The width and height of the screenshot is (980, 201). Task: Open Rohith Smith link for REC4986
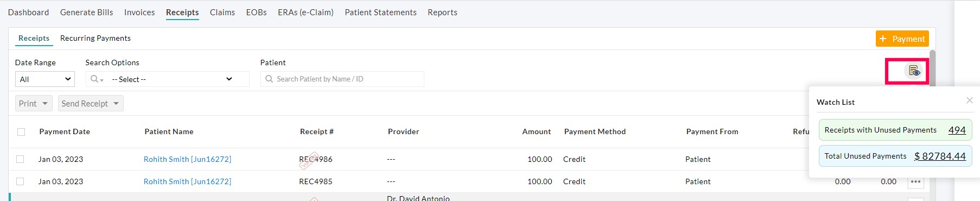(x=187, y=159)
